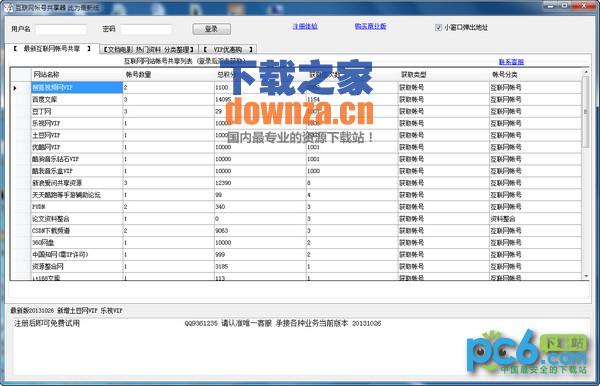This screenshot has width=600, height=386.
Task: Click the 资料整合 category cell
Action: tap(535, 219)
